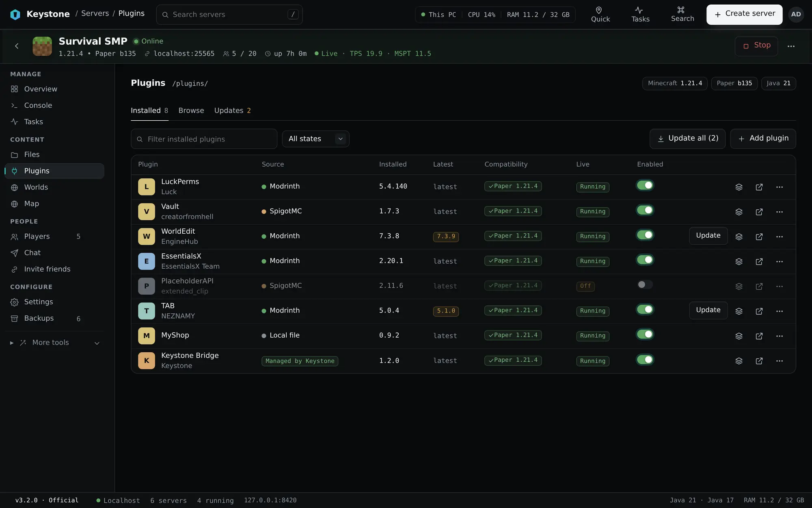
Task: Click the 7.3.9 latest version badge
Action: pos(446,237)
